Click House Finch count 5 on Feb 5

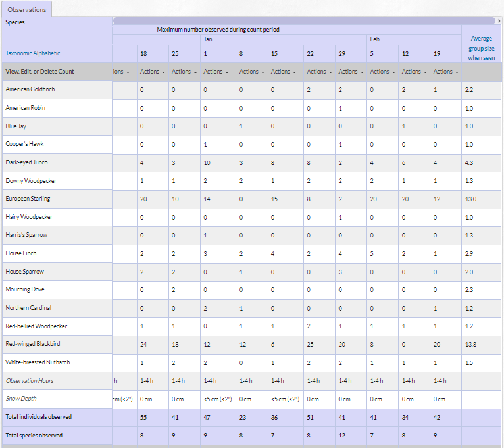[x=372, y=254]
